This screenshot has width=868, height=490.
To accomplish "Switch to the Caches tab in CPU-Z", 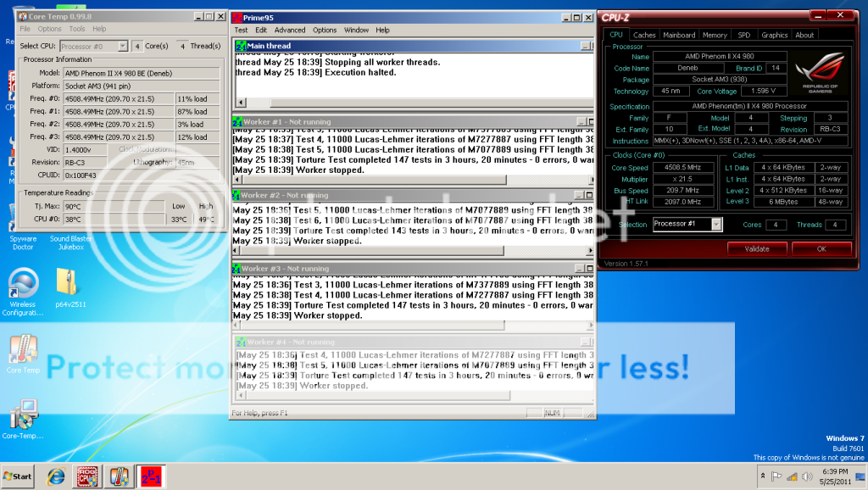I will pos(644,35).
